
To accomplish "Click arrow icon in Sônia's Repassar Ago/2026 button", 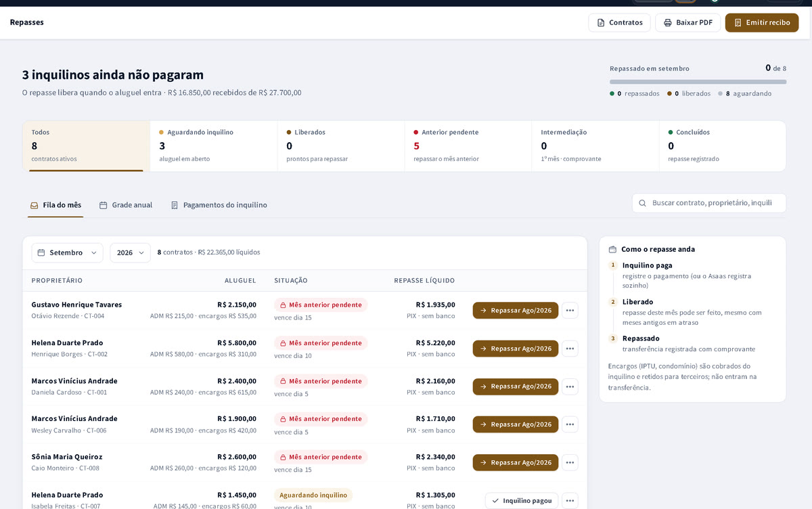I will (483, 462).
